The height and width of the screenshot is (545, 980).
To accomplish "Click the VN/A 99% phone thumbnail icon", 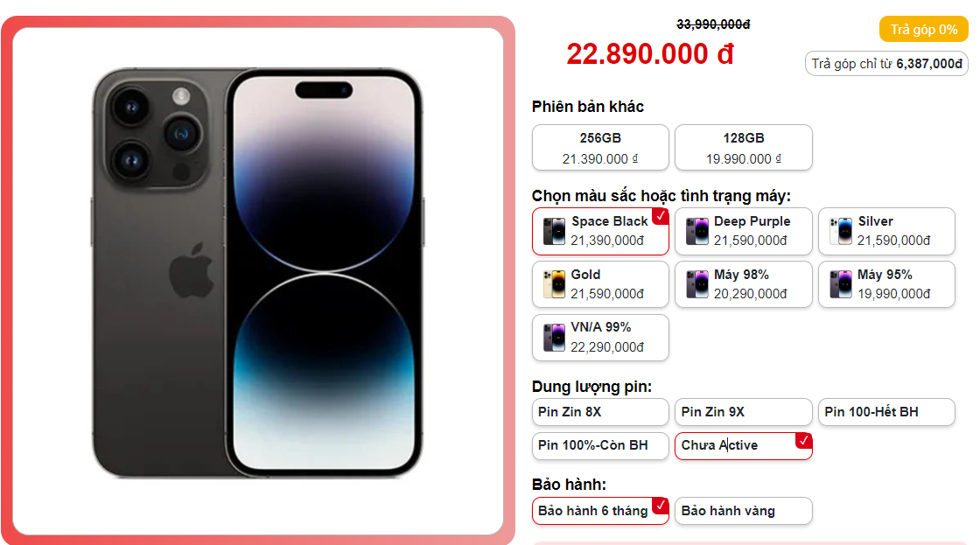I will pyautogui.click(x=554, y=338).
